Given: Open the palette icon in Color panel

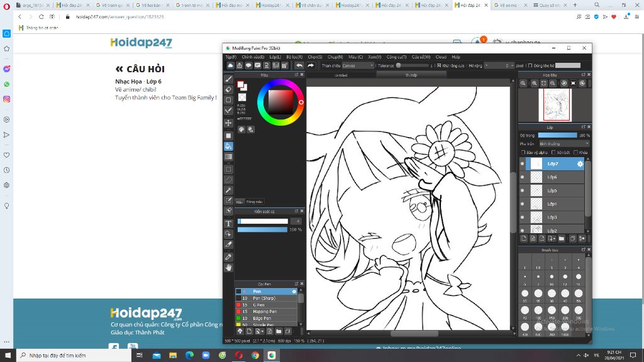Looking at the screenshot, I should click(x=241, y=129).
